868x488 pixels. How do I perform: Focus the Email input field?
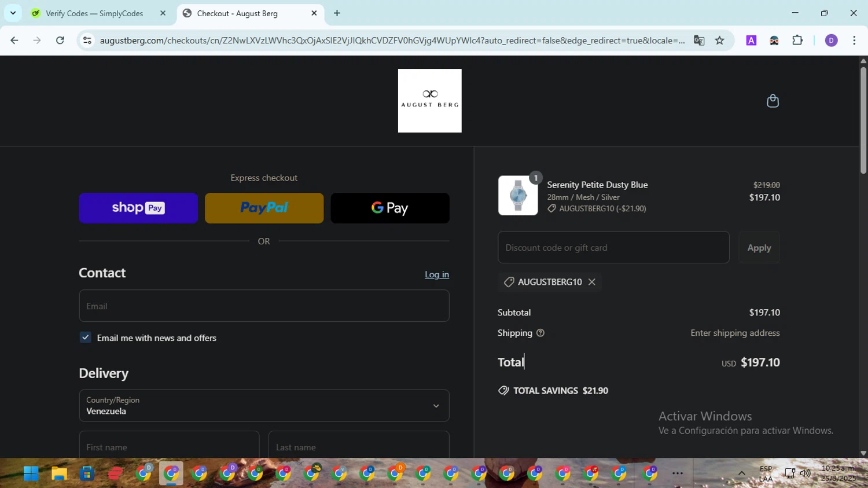point(264,306)
